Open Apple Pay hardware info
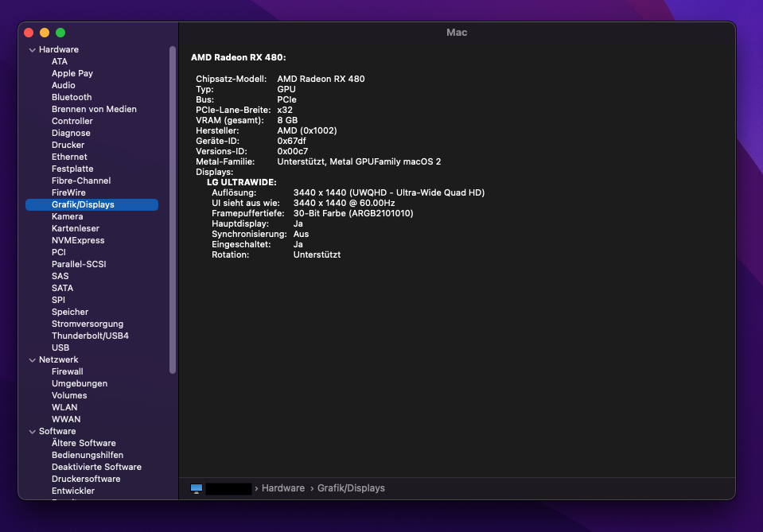 point(72,73)
